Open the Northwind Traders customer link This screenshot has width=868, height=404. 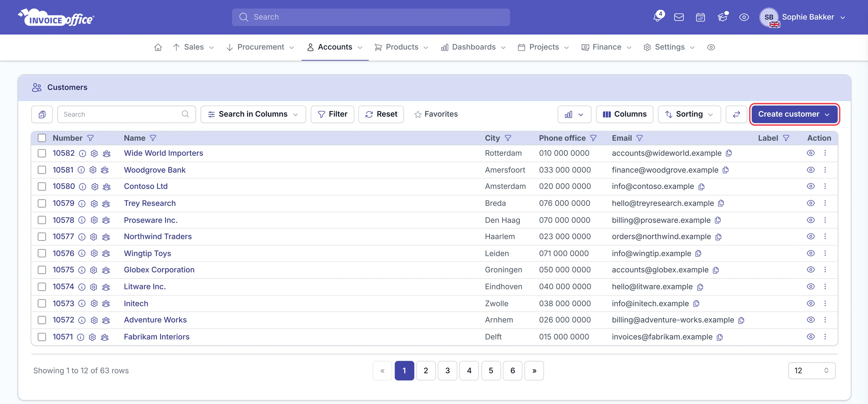[158, 237]
